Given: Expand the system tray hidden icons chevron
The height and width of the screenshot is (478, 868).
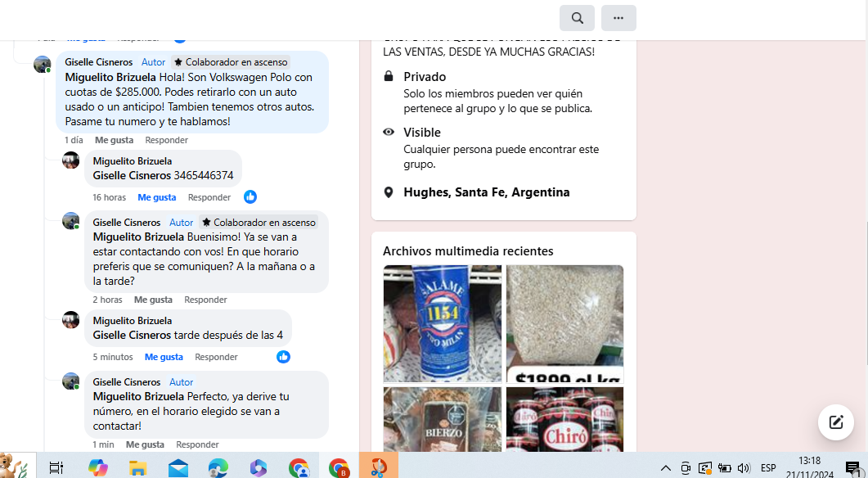Looking at the screenshot, I should tap(665, 468).
